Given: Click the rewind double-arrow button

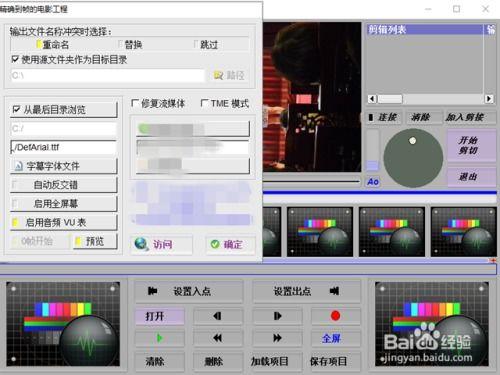Looking at the screenshot, I should (218, 338).
